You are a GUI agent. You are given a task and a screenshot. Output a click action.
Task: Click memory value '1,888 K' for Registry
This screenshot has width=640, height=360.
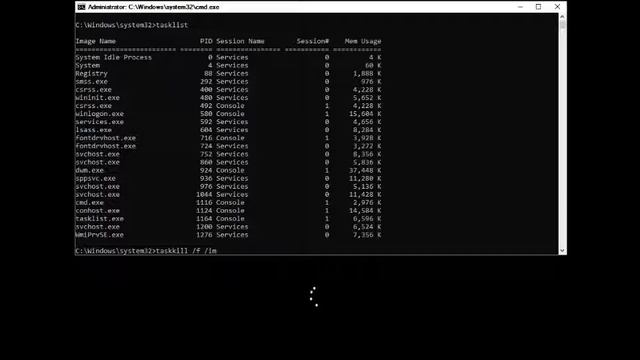367,73
